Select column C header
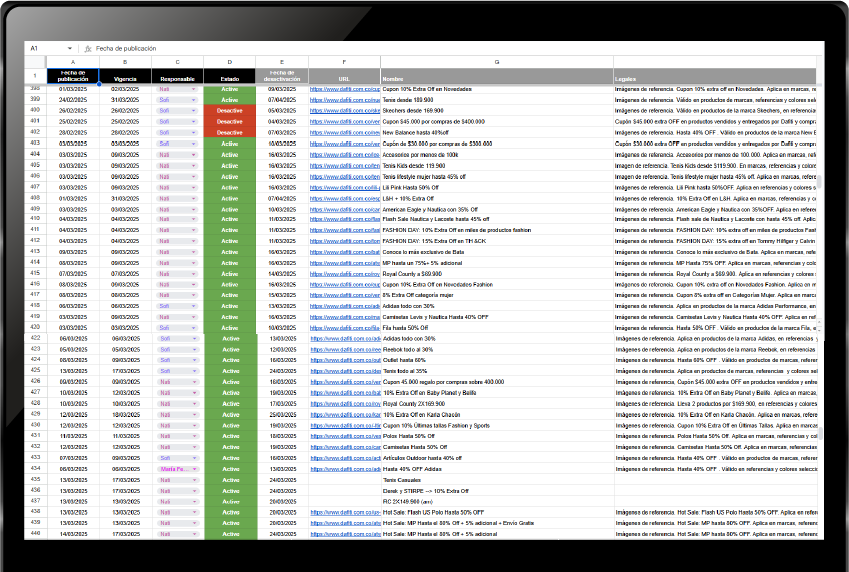The image size is (849, 572). click(x=177, y=62)
